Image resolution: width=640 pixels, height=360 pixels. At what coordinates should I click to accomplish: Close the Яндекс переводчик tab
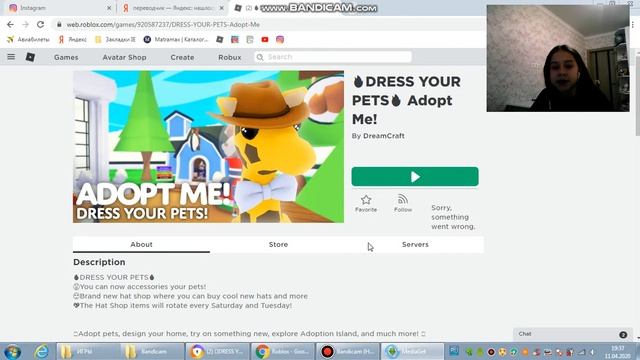222,8
